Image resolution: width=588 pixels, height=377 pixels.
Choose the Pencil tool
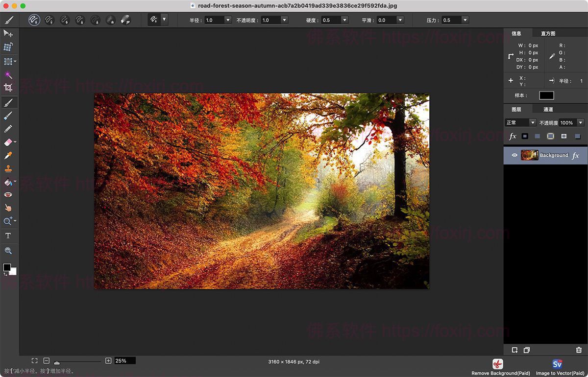tap(8, 129)
